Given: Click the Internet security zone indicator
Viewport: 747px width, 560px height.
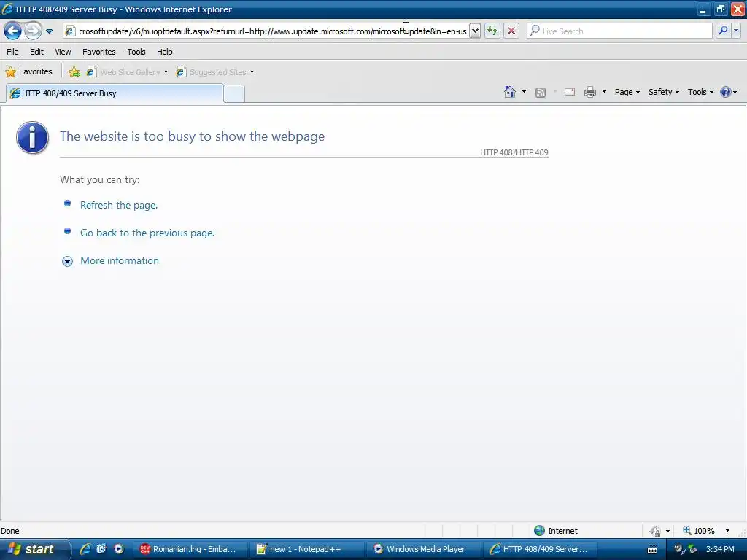Looking at the screenshot, I should tap(555, 531).
